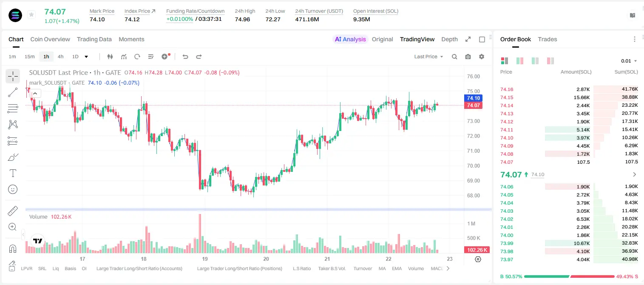Open the 0.01 price precision dropdown
644x285 pixels.
[629, 61]
